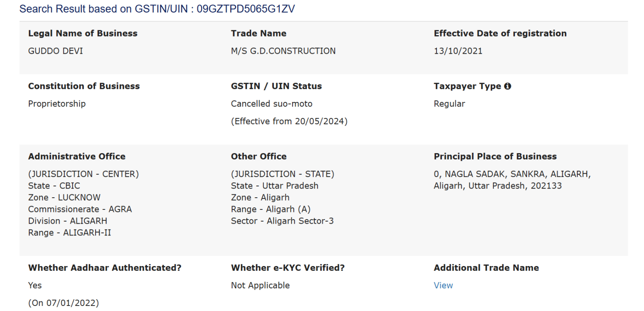
Task: Click the Taxpayer Type info icon
Action: 508,86
